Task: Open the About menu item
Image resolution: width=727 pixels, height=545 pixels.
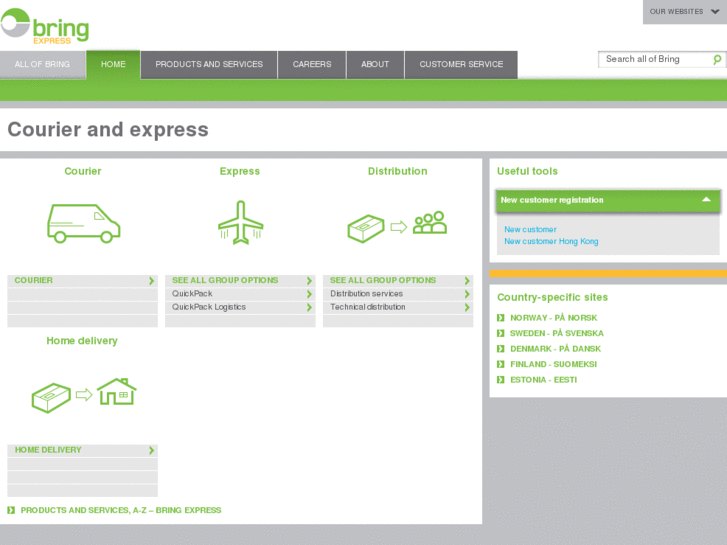Action: [x=375, y=64]
